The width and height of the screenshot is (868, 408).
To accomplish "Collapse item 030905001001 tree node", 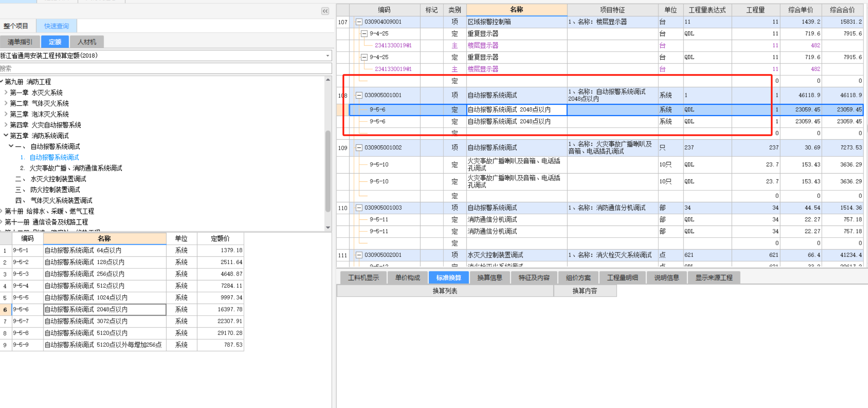I will [359, 95].
